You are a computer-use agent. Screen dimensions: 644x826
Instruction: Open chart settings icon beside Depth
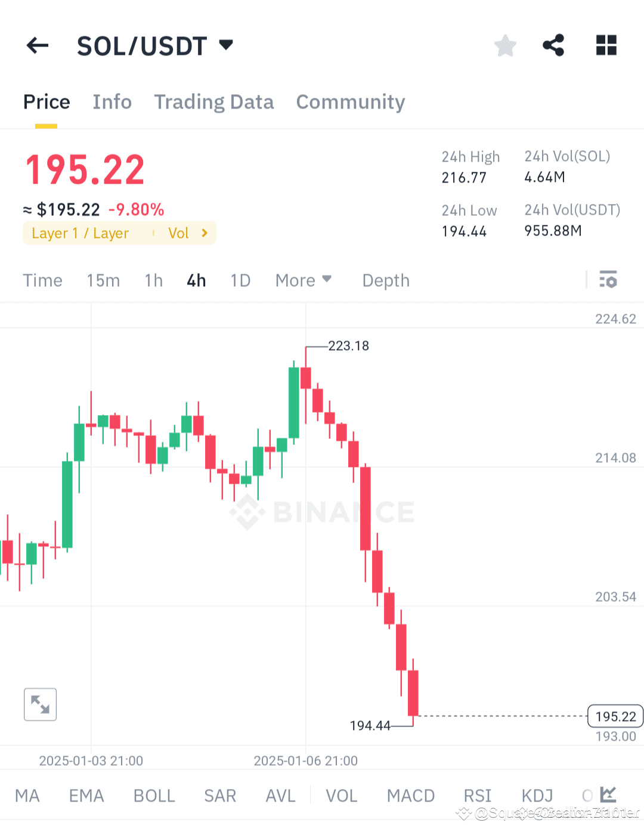pos(608,280)
